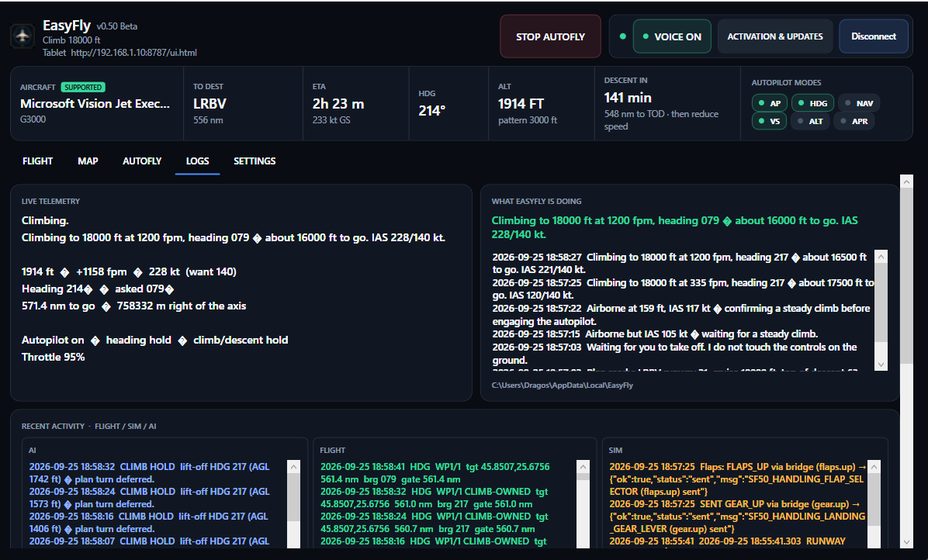The image size is (928, 560).
Task: Stop the autofly session
Action: (x=550, y=36)
